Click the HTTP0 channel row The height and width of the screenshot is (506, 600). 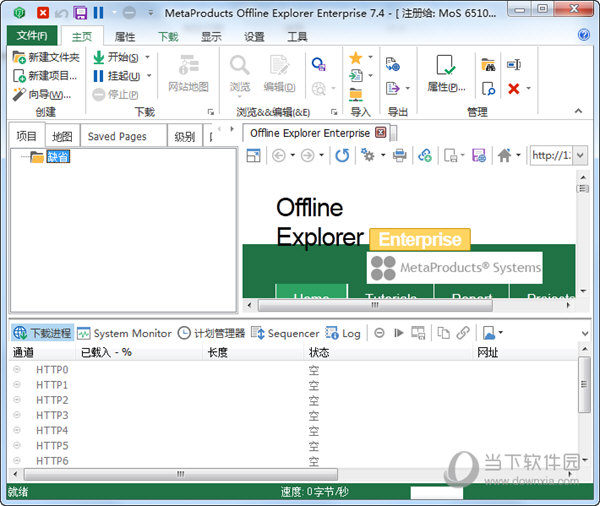(x=293, y=370)
